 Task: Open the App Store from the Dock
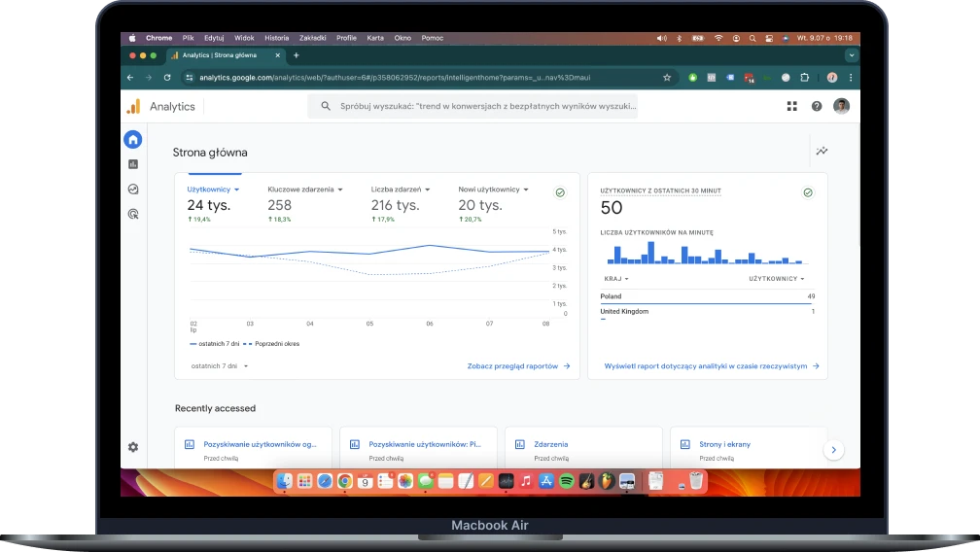pyautogui.click(x=546, y=481)
